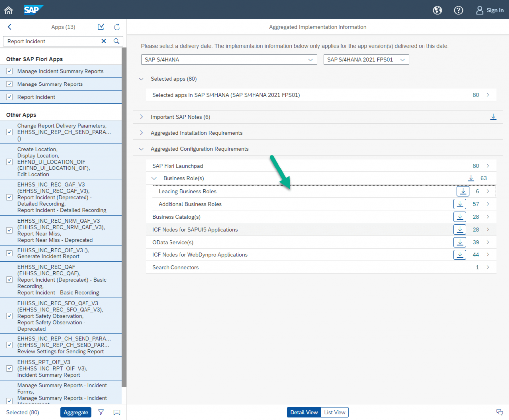
Task: Open Business Catalog(s) details arrow
Action: [488, 217]
